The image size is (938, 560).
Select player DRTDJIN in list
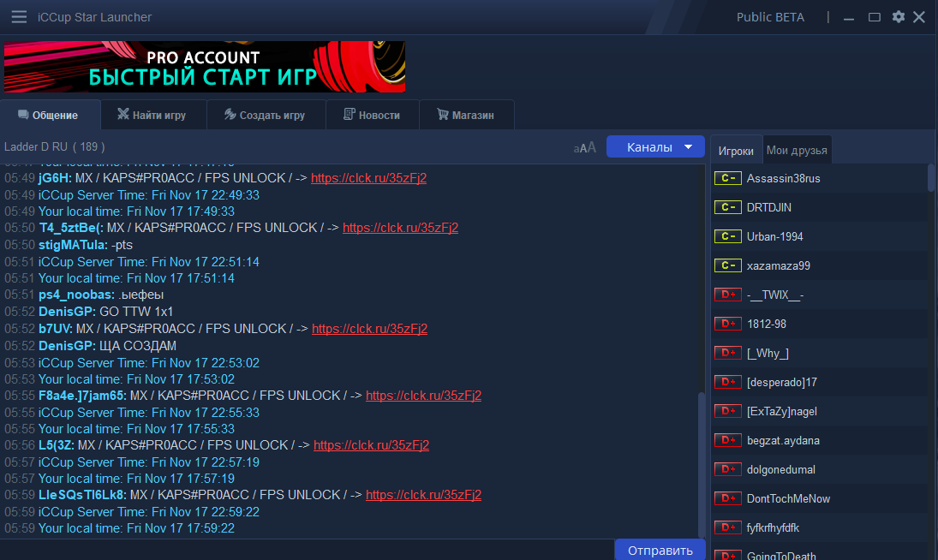[x=820, y=207]
